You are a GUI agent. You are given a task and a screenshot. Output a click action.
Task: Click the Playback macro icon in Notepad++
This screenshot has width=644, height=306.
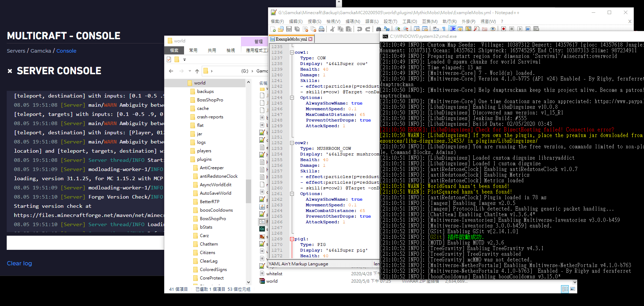coord(520,29)
